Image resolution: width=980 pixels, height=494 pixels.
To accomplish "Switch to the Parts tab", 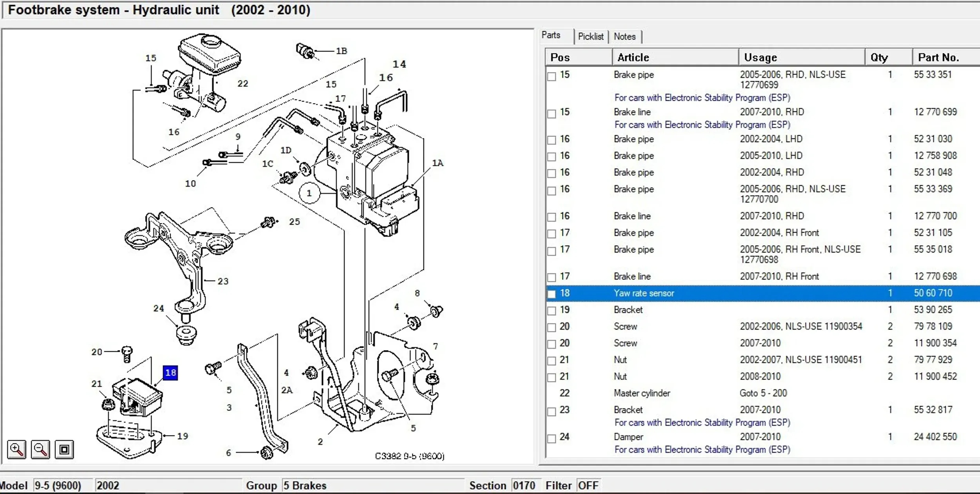I will click(x=551, y=35).
